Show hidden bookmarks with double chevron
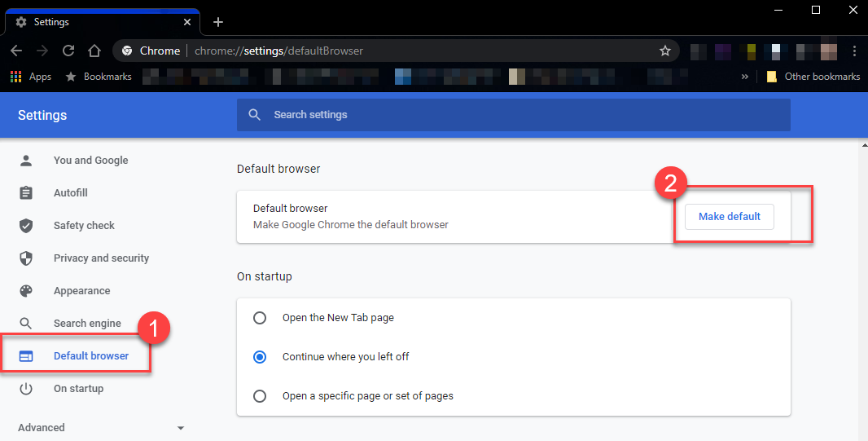 [744, 77]
